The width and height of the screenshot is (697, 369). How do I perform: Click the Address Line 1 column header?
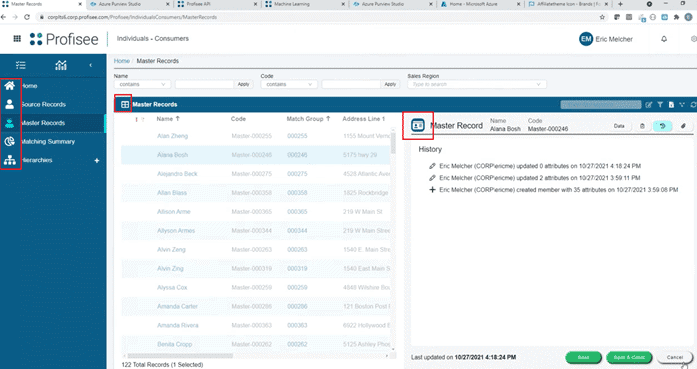click(x=364, y=119)
